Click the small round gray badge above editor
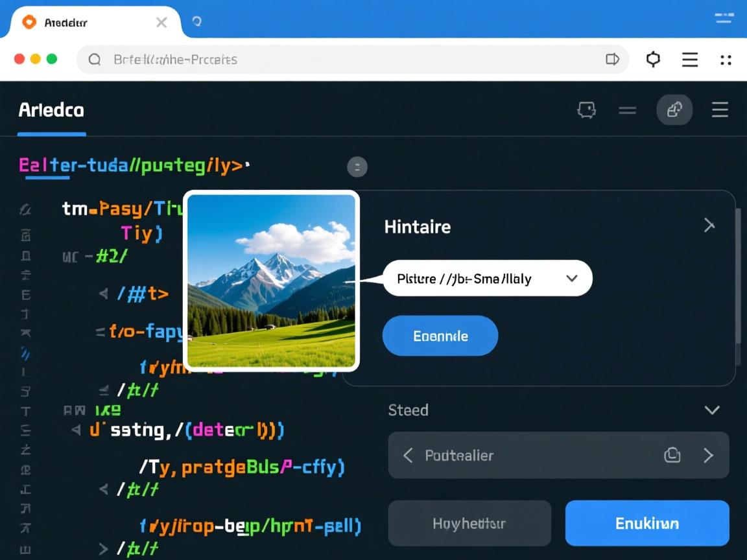This screenshot has width=747, height=560. click(x=357, y=167)
